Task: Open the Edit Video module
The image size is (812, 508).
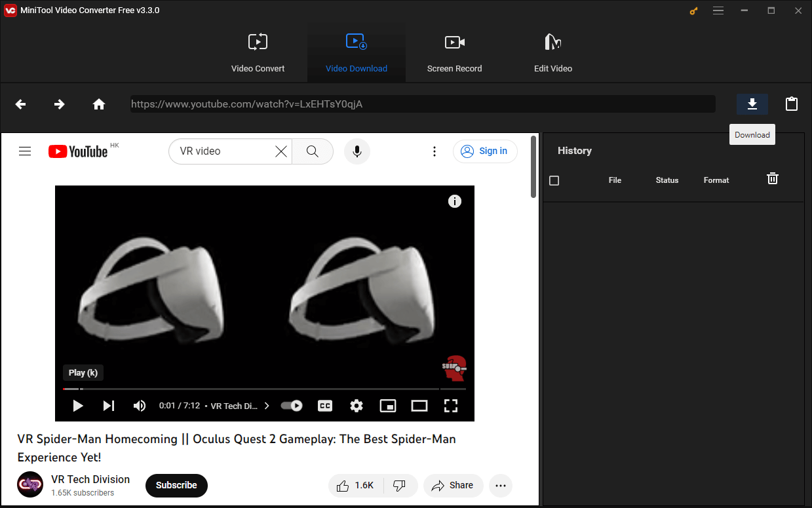Action: tap(552, 52)
